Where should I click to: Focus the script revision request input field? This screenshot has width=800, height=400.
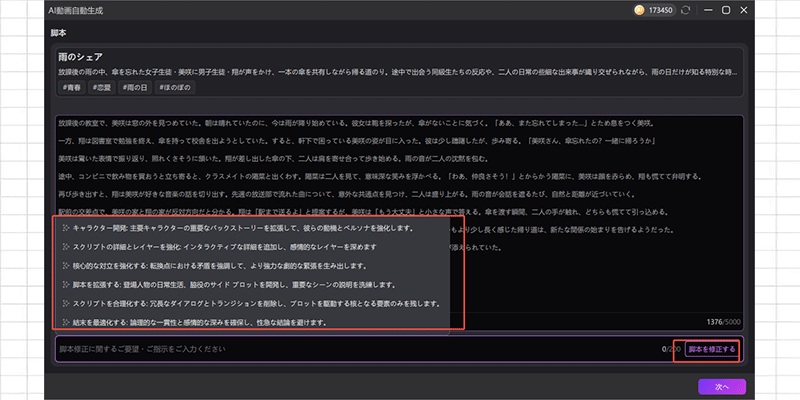point(350,349)
